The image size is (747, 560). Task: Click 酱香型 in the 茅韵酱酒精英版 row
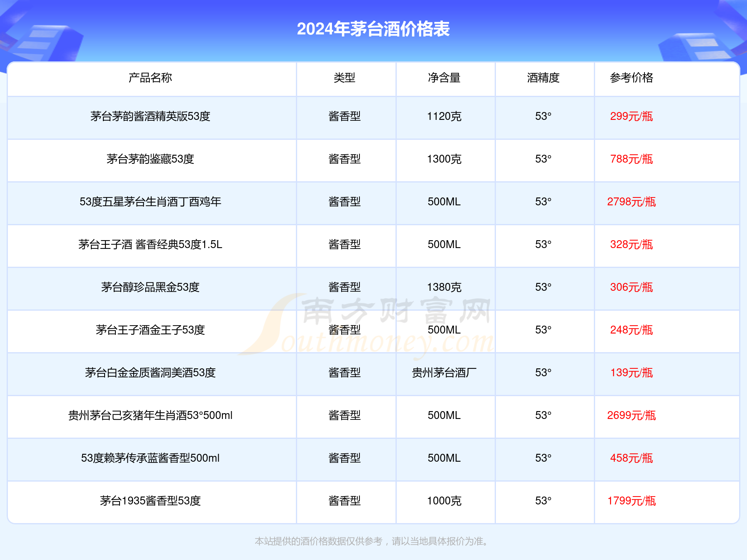[x=344, y=116]
